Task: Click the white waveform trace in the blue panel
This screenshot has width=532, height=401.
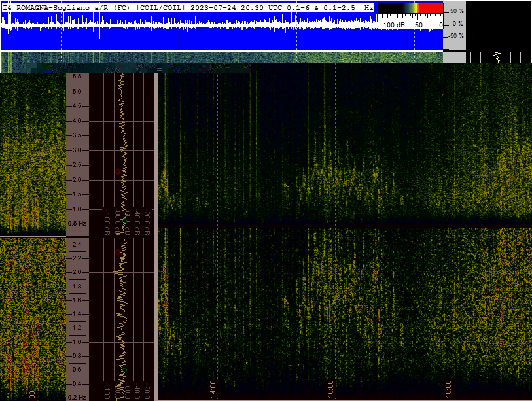Action: (x=189, y=24)
